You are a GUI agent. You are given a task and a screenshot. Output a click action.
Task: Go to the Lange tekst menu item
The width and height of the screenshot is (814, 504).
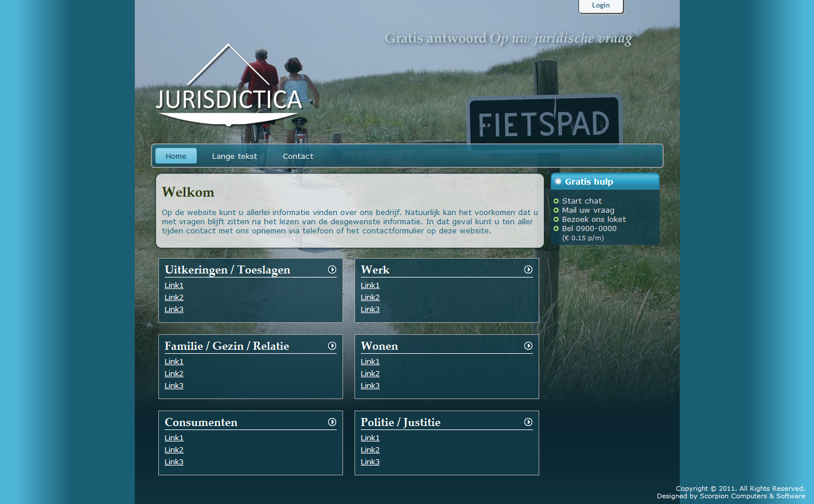(235, 156)
